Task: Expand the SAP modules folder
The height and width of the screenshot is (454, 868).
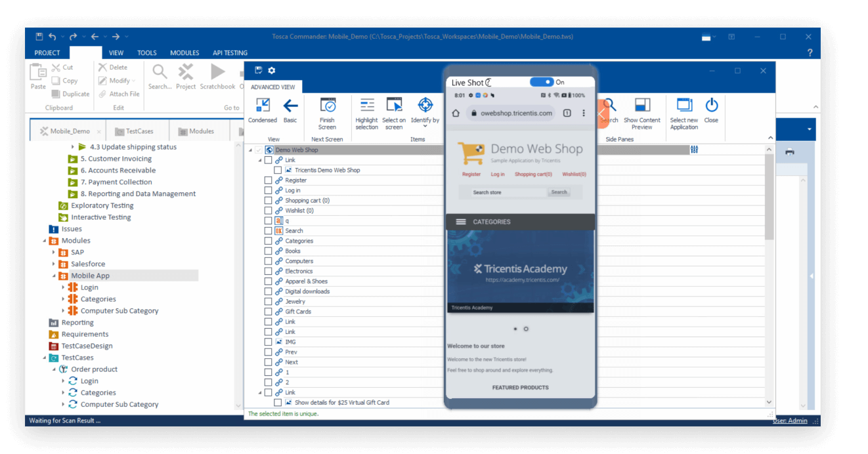Action: (53, 252)
